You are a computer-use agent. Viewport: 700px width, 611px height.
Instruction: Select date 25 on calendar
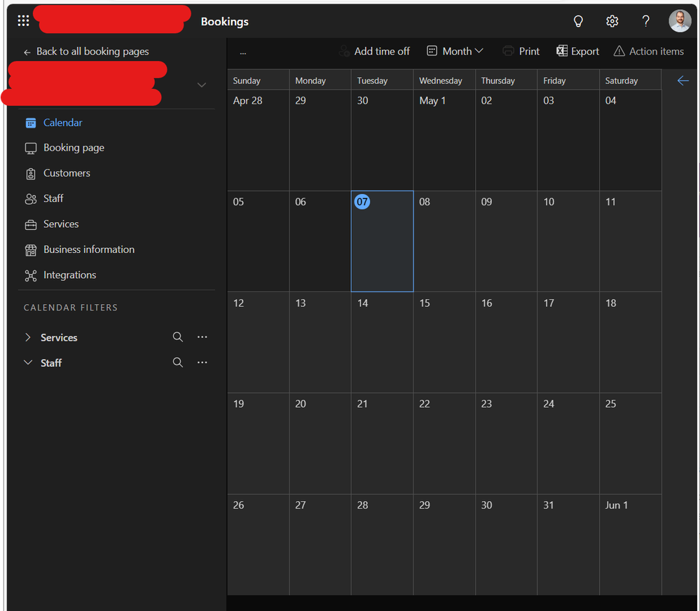point(631,444)
